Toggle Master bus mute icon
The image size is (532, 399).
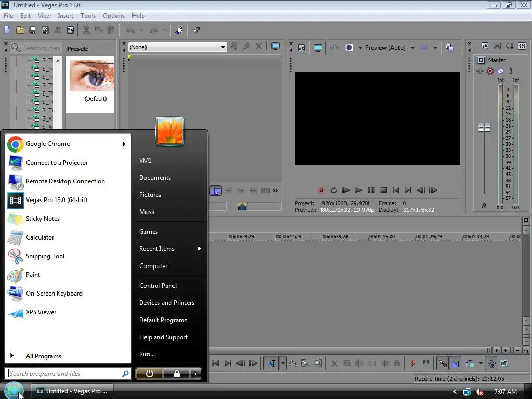(500, 71)
